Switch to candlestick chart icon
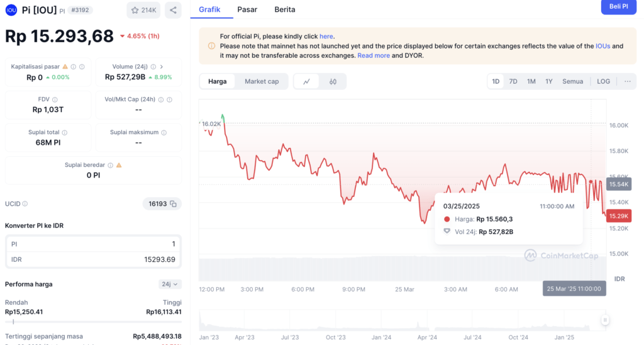 click(333, 81)
